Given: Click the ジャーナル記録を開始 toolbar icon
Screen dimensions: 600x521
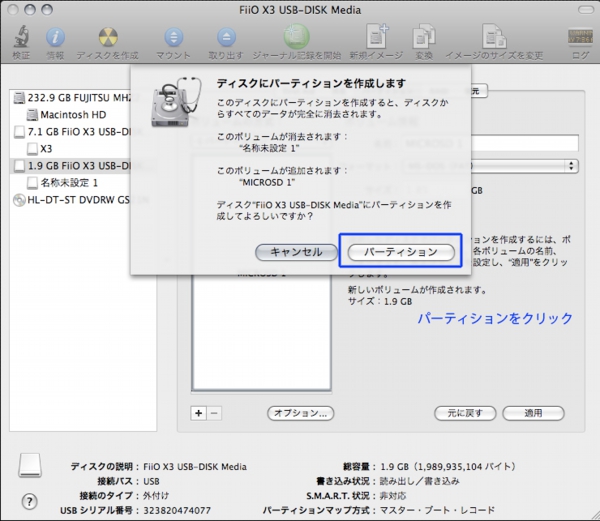Looking at the screenshot, I should [297, 38].
